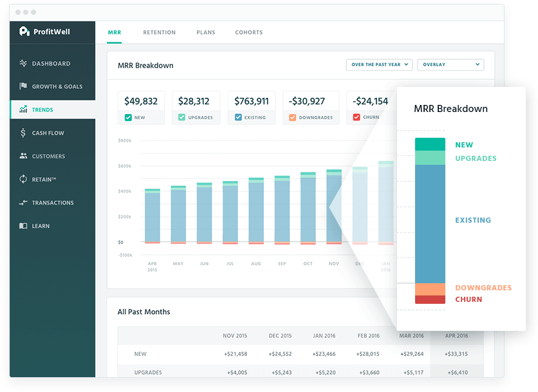The width and height of the screenshot is (538, 392).
Task: Select the Trends chart icon
Action: [23, 110]
